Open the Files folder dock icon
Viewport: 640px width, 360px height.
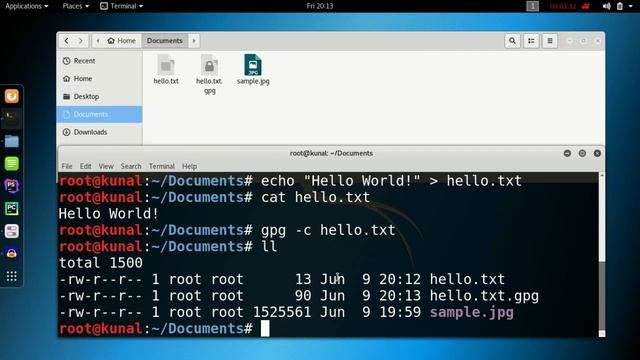click(11, 141)
